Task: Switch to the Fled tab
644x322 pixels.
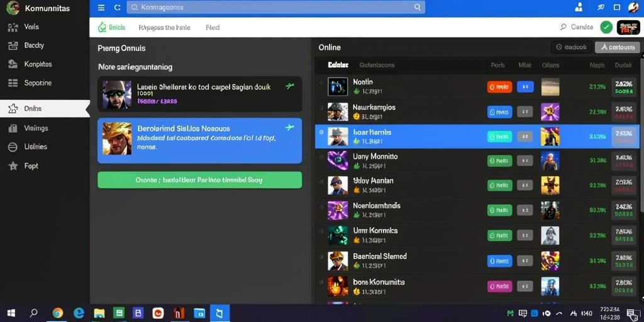Action: click(x=213, y=28)
